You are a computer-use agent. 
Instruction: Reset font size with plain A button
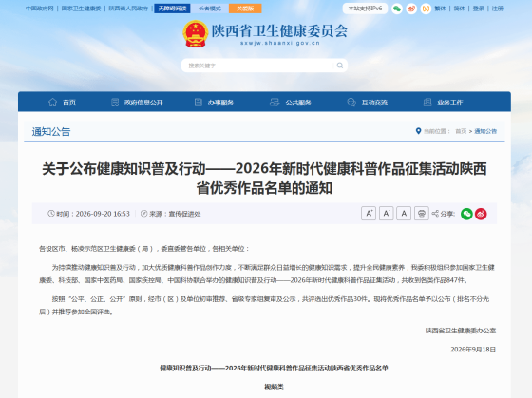404,214
